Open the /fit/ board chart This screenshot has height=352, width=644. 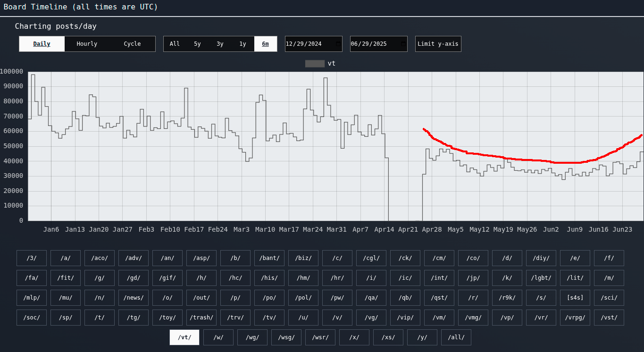pos(66,278)
